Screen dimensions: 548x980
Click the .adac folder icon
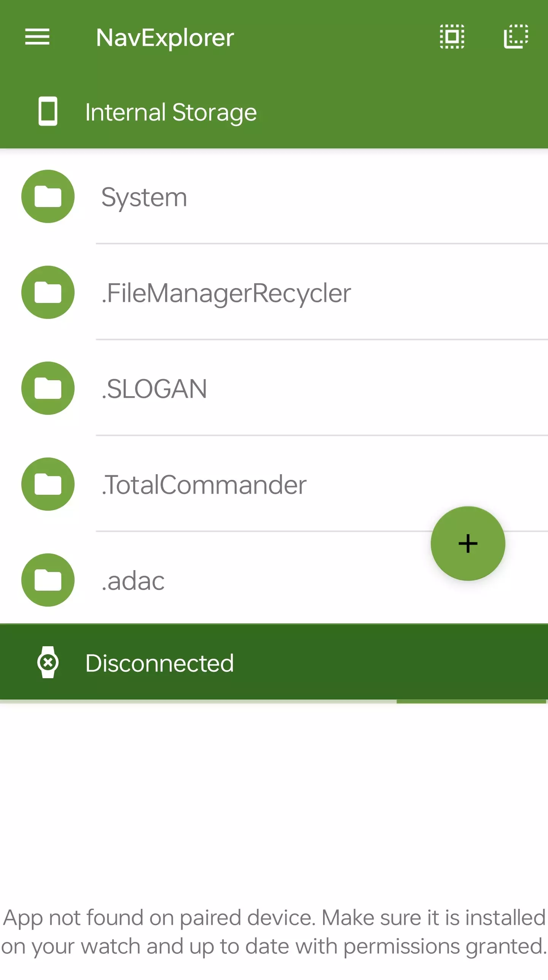pyautogui.click(x=48, y=580)
